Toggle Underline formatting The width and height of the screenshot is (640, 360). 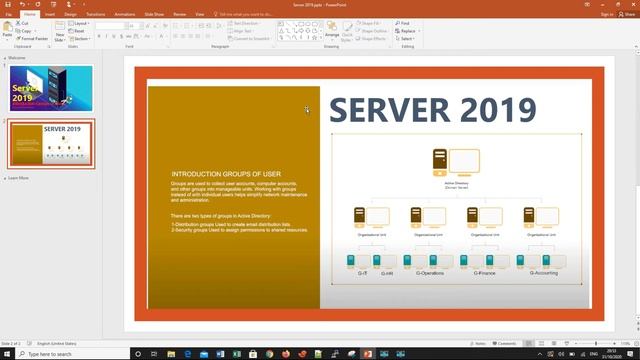[x=113, y=36]
